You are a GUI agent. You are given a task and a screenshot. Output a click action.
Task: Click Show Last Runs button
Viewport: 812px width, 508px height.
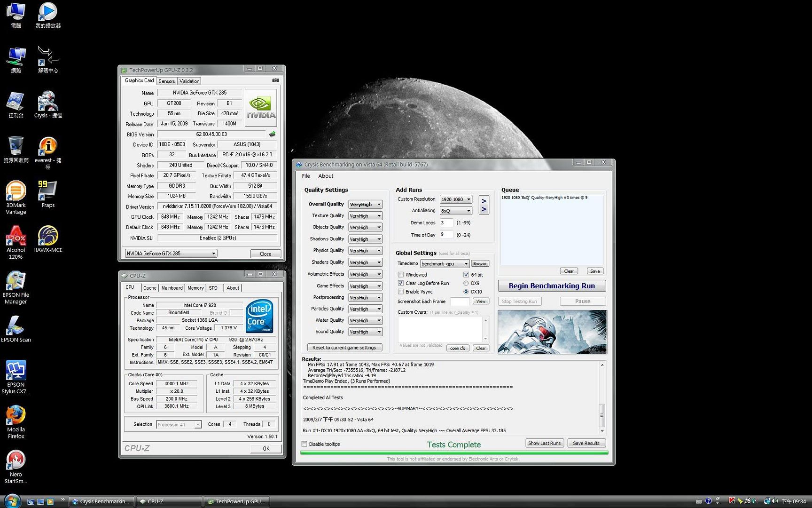click(x=544, y=443)
